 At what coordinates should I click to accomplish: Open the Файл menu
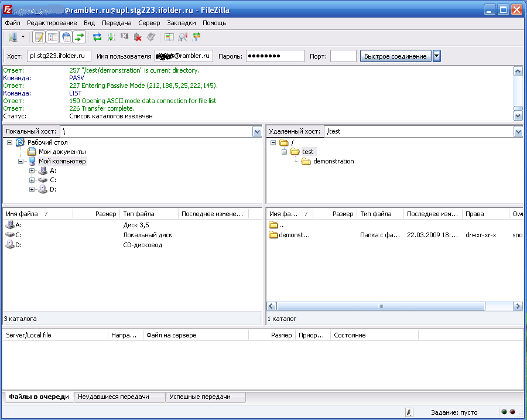12,23
